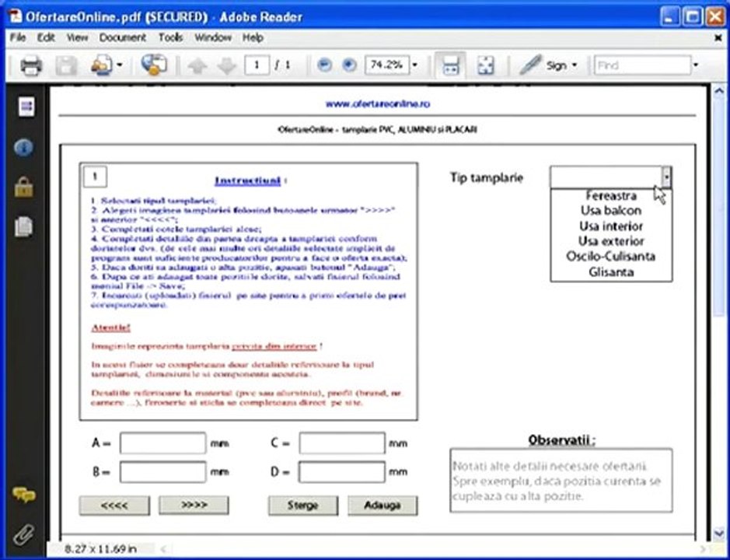This screenshot has height=560, width=730.
Task: Click the Tip tamplarie label
Action: pos(487,177)
